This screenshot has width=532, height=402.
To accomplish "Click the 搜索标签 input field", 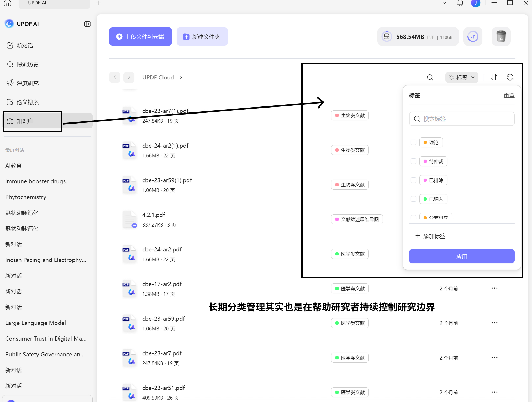I will (x=462, y=119).
